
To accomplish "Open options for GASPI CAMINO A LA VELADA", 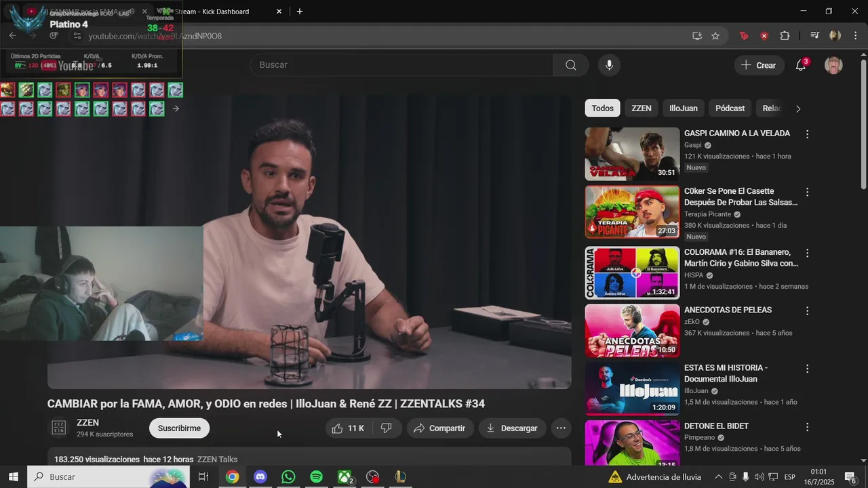I will point(807,134).
